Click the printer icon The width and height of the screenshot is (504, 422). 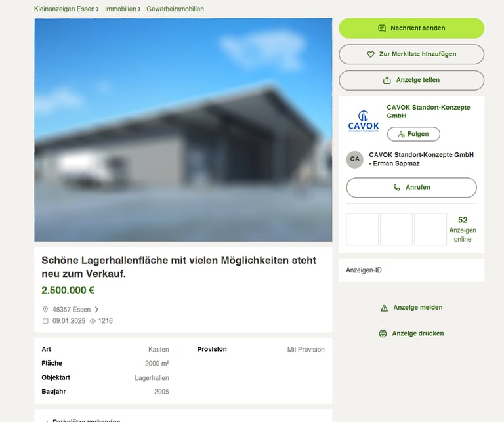pos(383,333)
